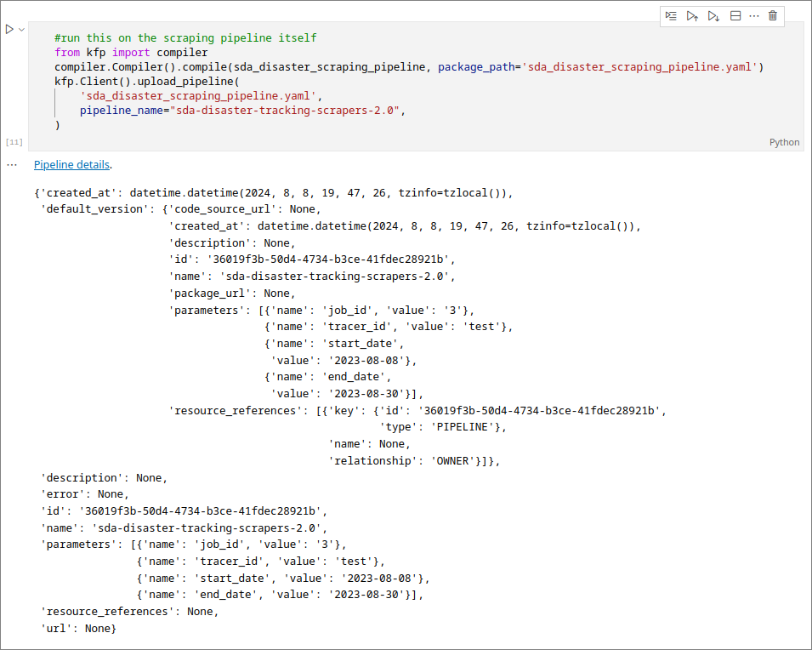Click the nested {'name': 'start_date', line
Screen dimensions: 812x650
[334, 344]
